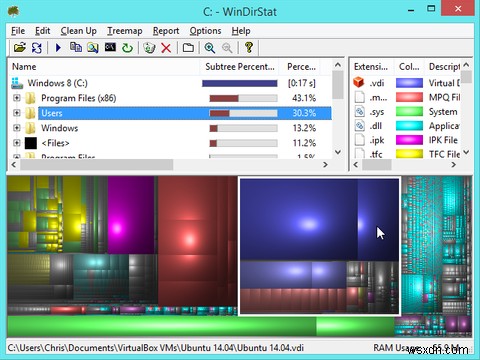
Task: Click the Properties folder toolbar icon
Action: 188,48
